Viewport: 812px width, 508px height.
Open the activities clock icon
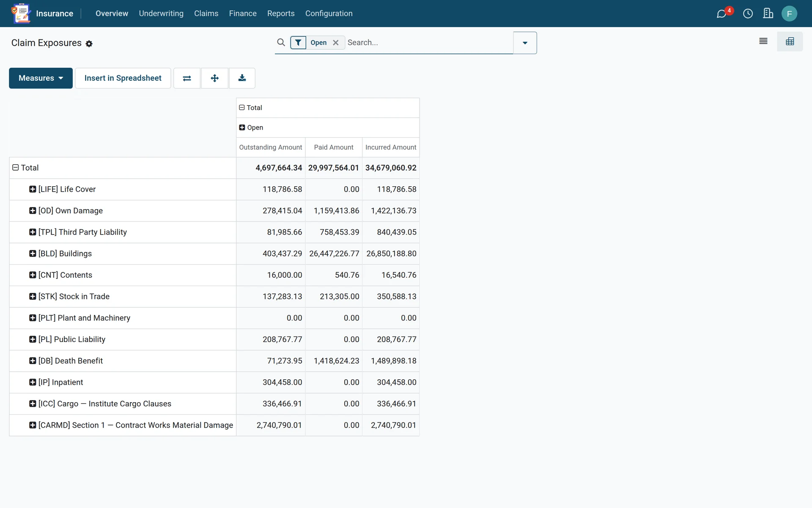pyautogui.click(x=748, y=14)
